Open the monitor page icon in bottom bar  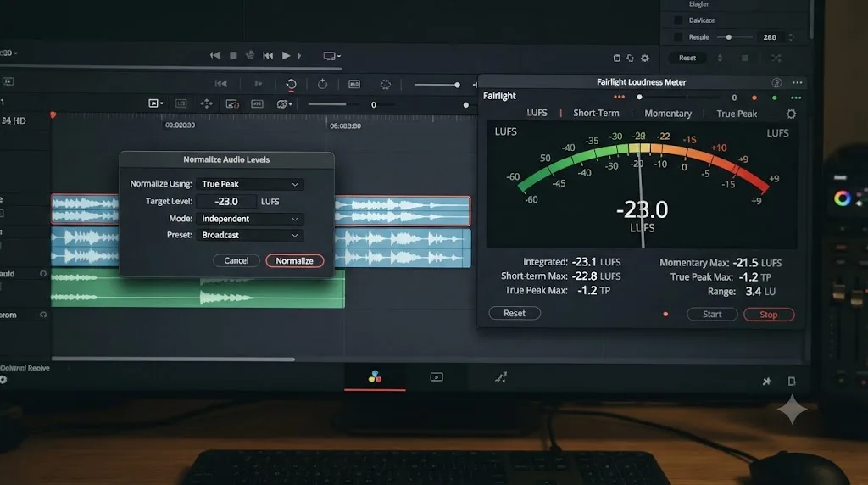tap(437, 377)
